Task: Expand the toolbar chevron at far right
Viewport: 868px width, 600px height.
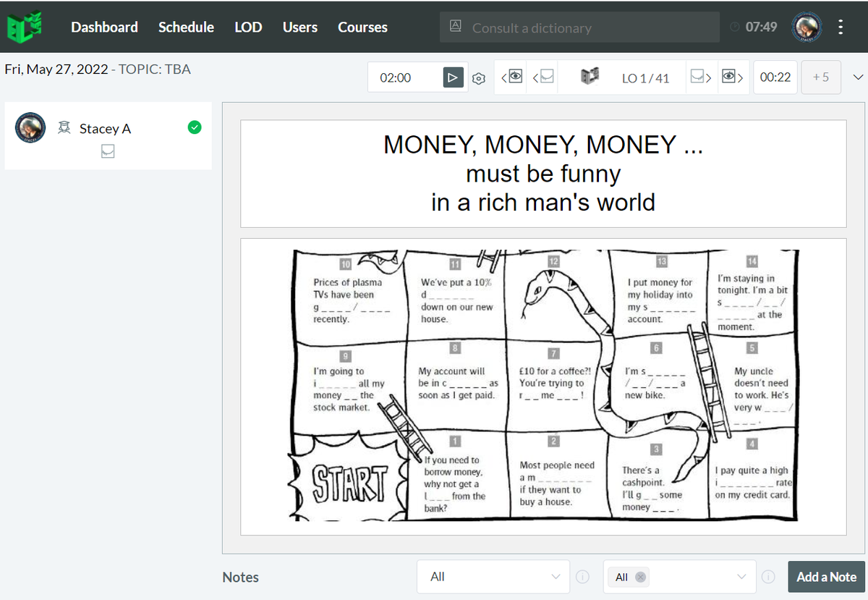Action: pos(859,77)
